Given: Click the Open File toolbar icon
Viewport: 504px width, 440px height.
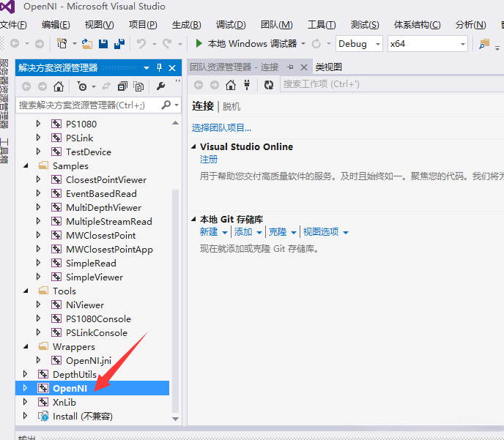Looking at the screenshot, I should (86, 44).
